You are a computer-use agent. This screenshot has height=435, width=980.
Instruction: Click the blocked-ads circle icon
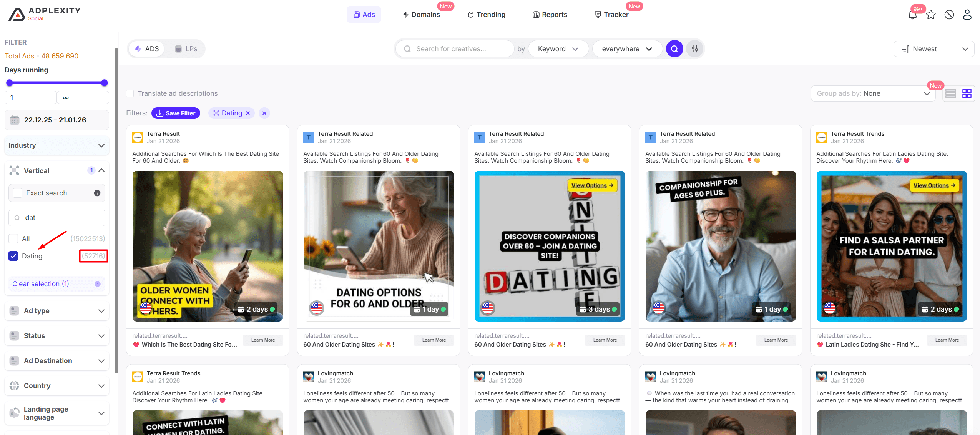tap(949, 15)
